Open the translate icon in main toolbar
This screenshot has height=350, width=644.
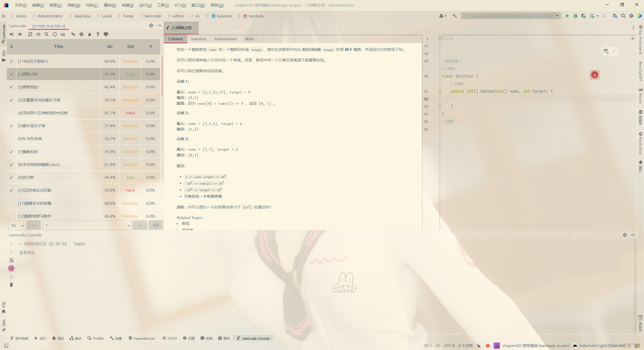tap(615, 16)
